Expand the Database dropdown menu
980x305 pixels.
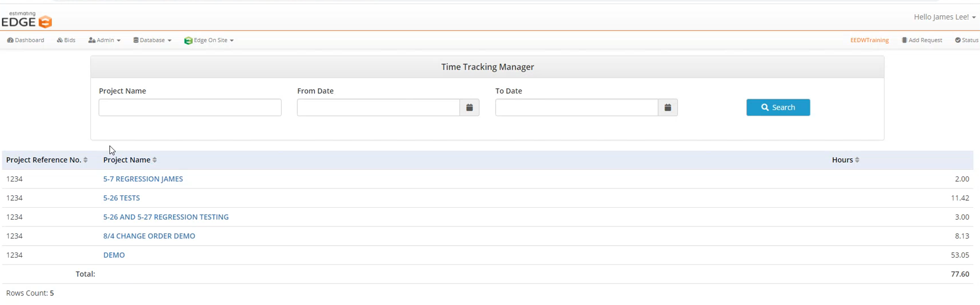(x=152, y=40)
